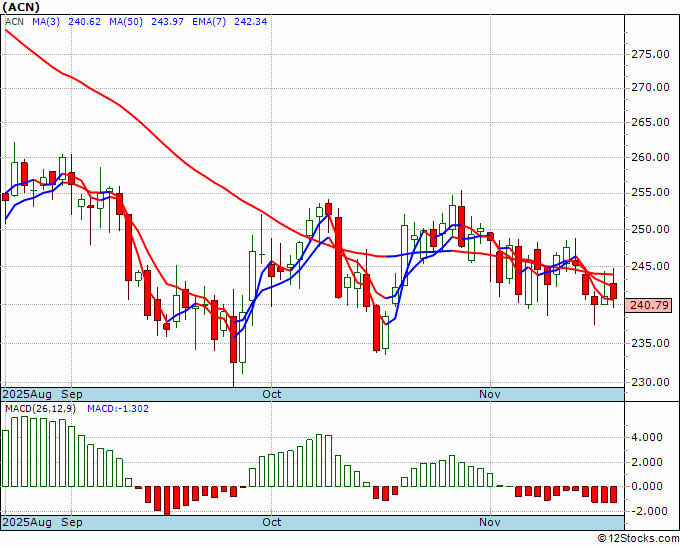Click the 255.00 price axis label
This screenshot has height=546, width=680.
(x=649, y=193)
